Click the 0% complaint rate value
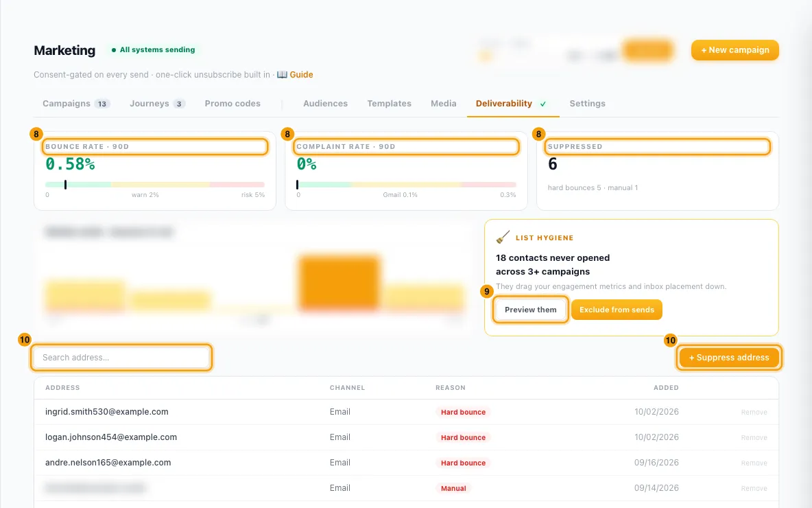Screen dimensions: 812x508 (307, 164)
